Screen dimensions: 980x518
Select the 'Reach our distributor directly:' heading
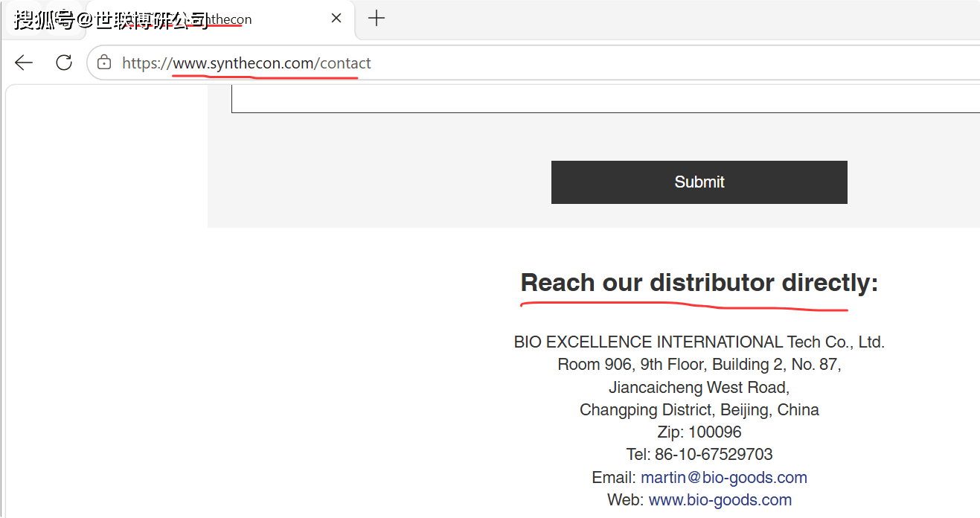[699, 283]
